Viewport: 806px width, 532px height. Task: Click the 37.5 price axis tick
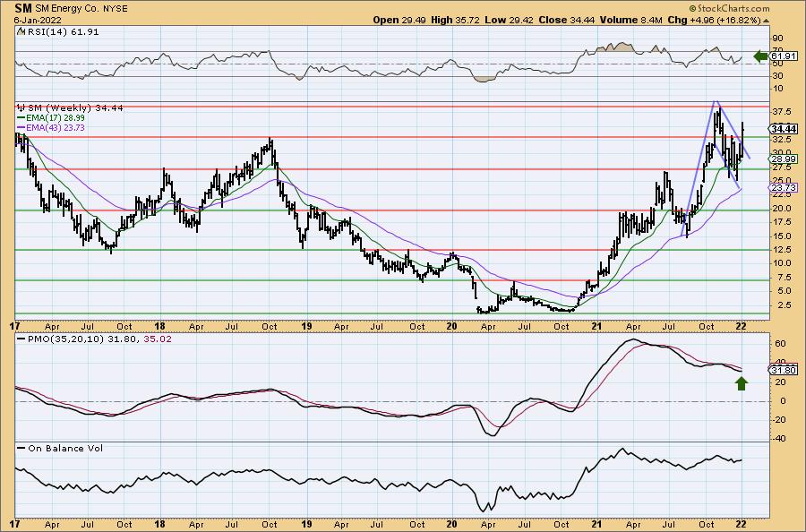783,112
